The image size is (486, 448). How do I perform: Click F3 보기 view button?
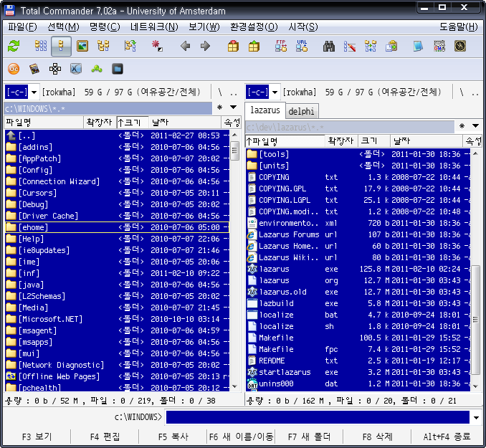tap(37, 437)
